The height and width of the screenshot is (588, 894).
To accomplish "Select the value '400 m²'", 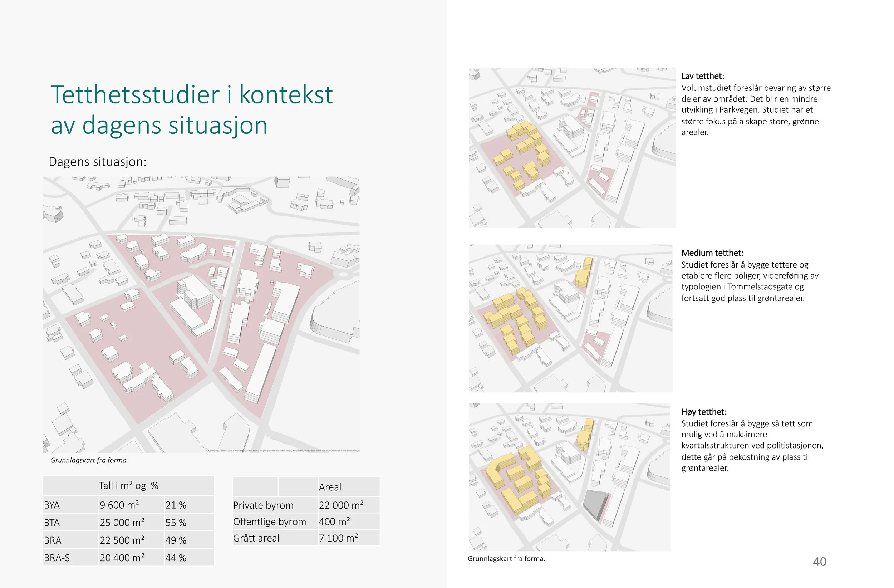I will 334,521.
